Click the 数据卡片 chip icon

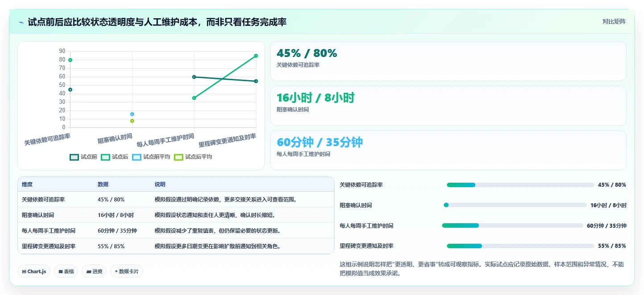(116, 271)
